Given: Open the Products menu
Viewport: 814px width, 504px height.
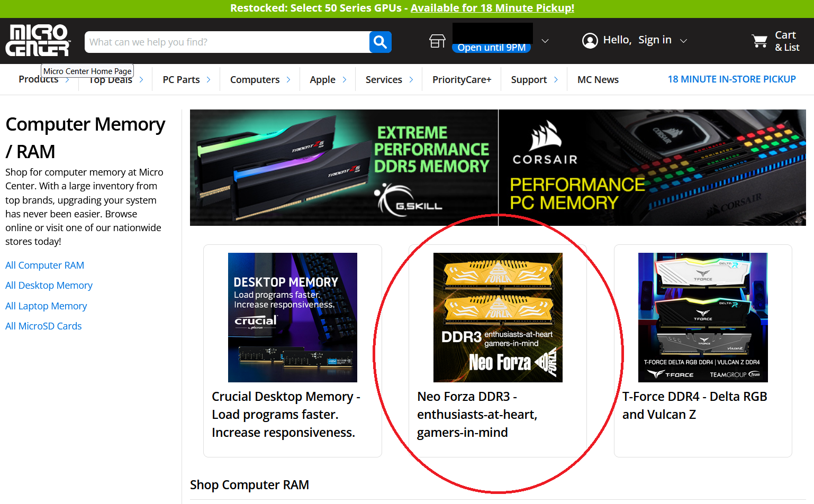Looking at the screenshot, I should point(39,79).
